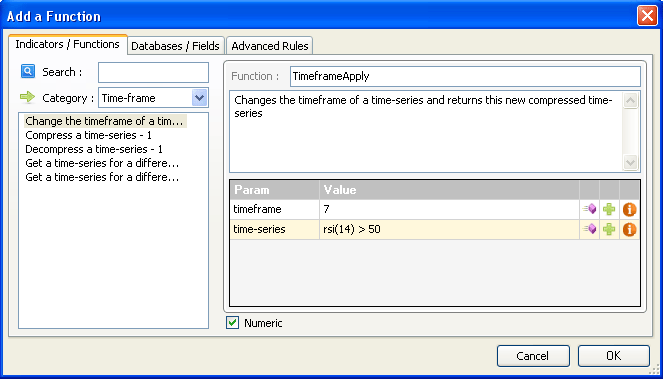Screen dimensions: 663x379
Task: Click purple cube icon in timeframe row
Action: pos(589,209)
